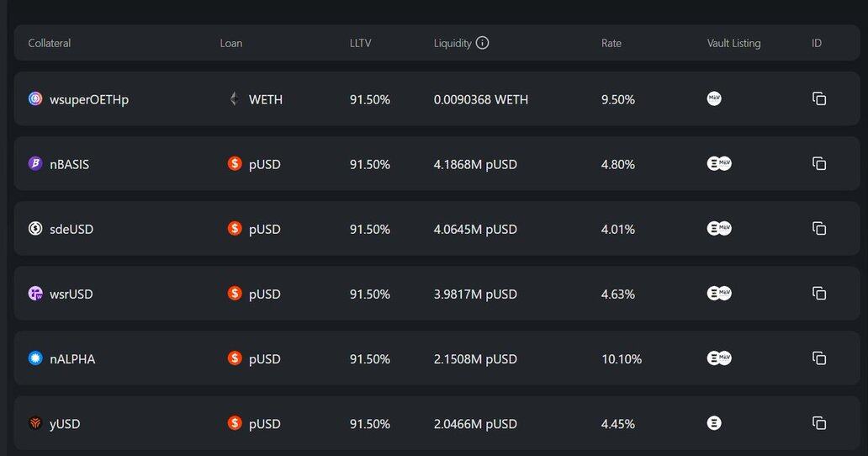Open the sdeUSD collateral market

point(71,229)
